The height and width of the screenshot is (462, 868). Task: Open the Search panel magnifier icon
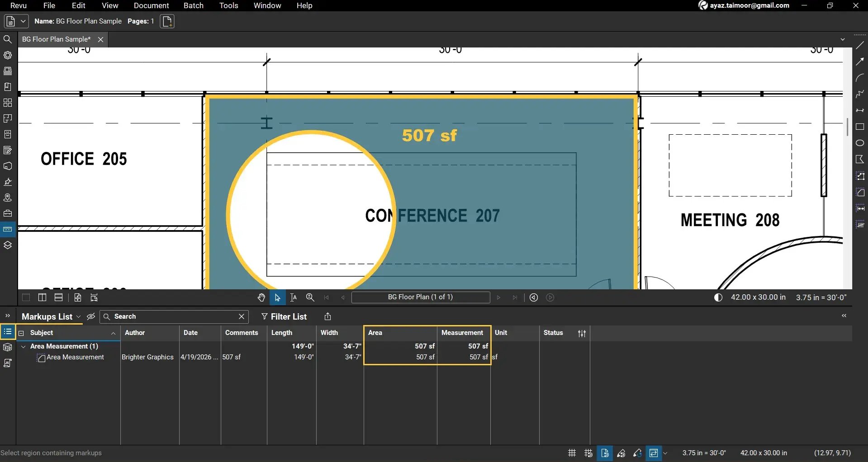tap(8, 39)
